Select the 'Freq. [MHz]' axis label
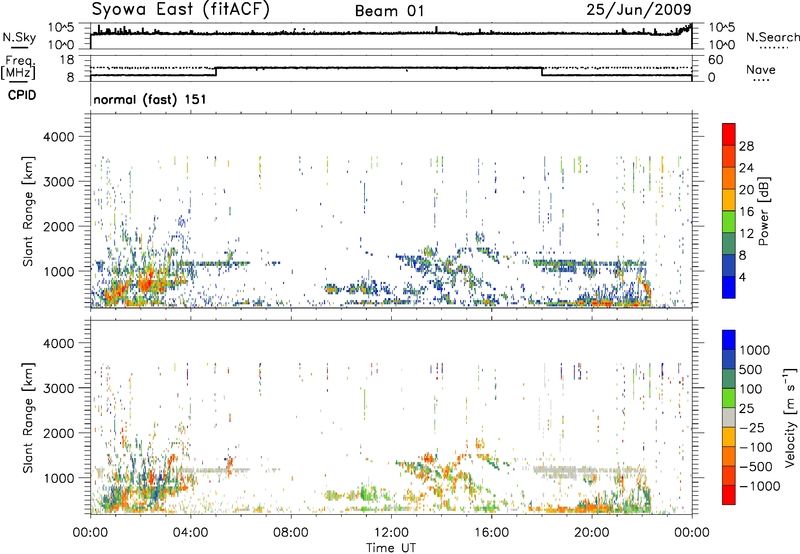This screenshot has width=800, height=554. [19, 67]
